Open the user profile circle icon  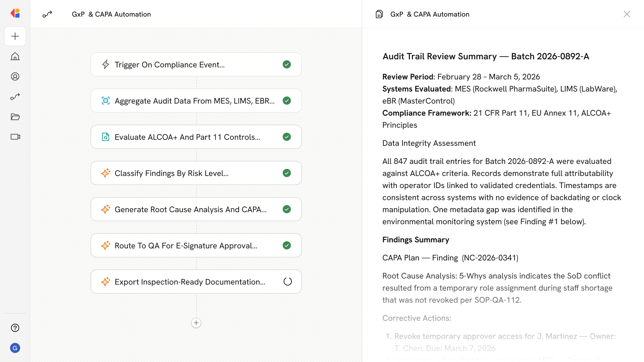coord(15,76)
